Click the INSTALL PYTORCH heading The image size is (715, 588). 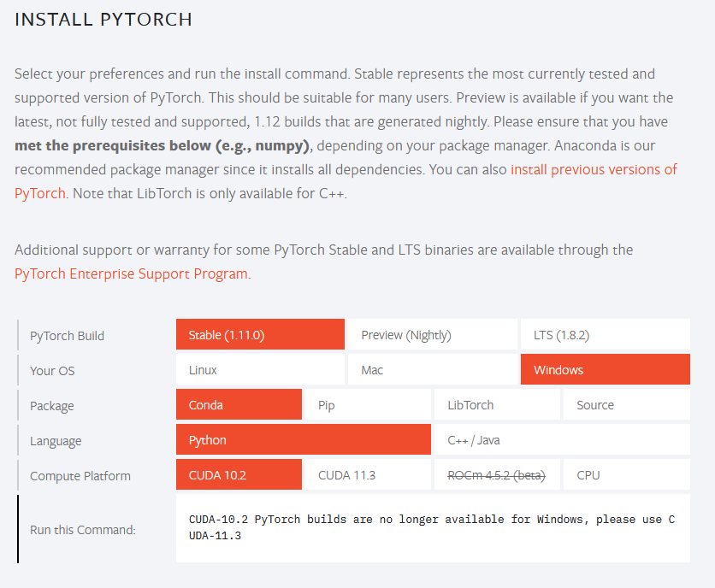pos(103,19)
